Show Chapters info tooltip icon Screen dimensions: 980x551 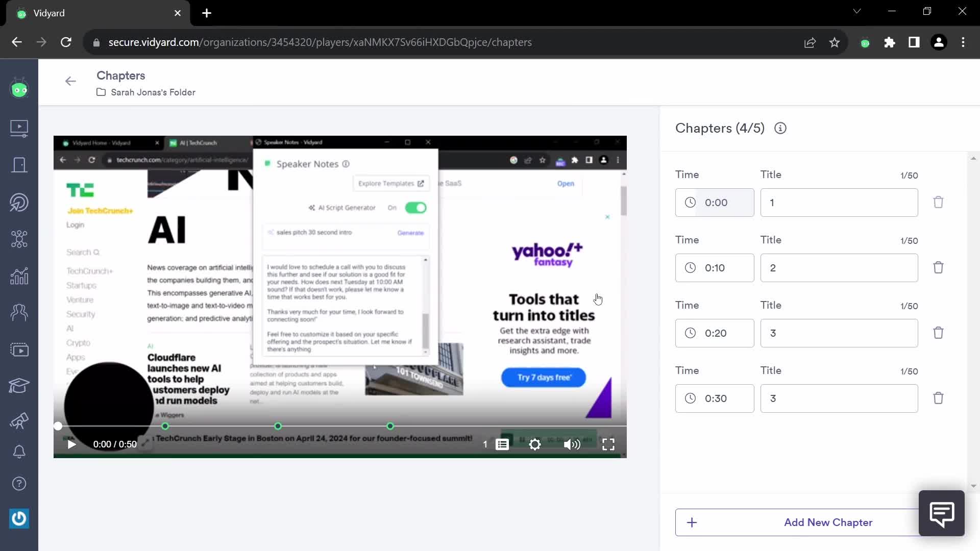point(780,128)
